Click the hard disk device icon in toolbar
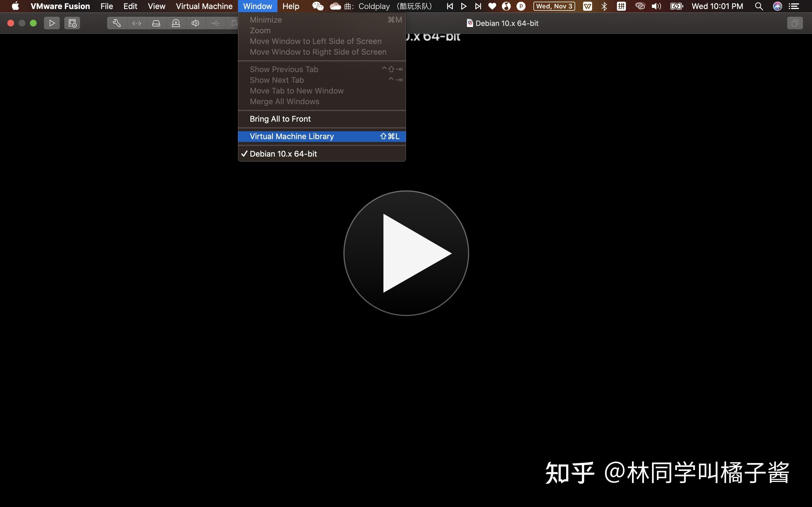 click(156, 23)
